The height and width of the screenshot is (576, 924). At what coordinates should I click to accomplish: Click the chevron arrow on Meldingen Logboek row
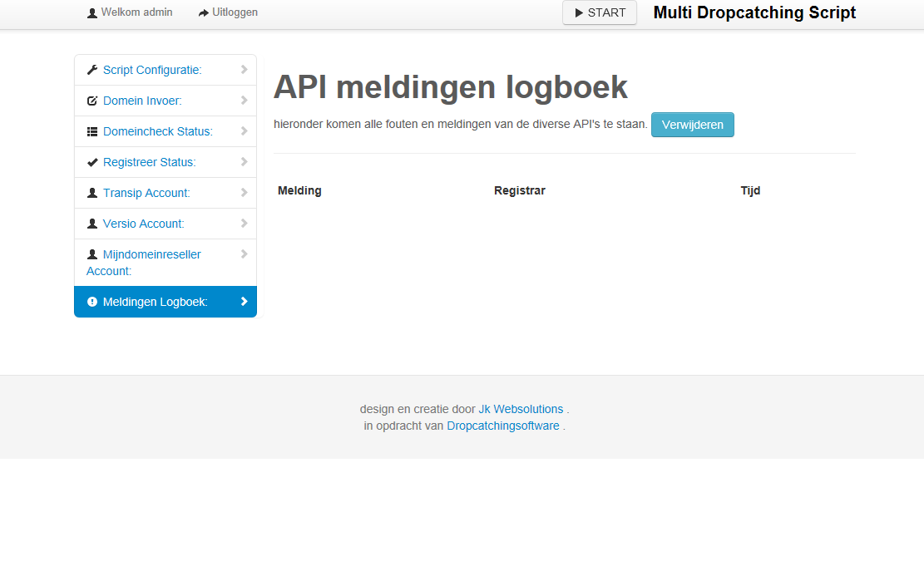coord(244,302)
